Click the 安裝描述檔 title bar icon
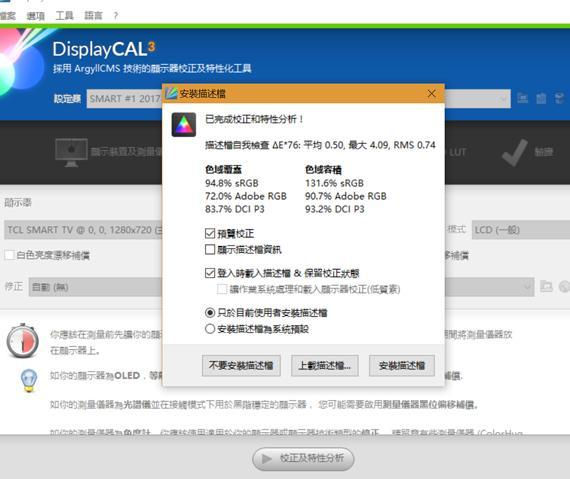The width and height of the screenshot is (570, 479). point(171,93)
